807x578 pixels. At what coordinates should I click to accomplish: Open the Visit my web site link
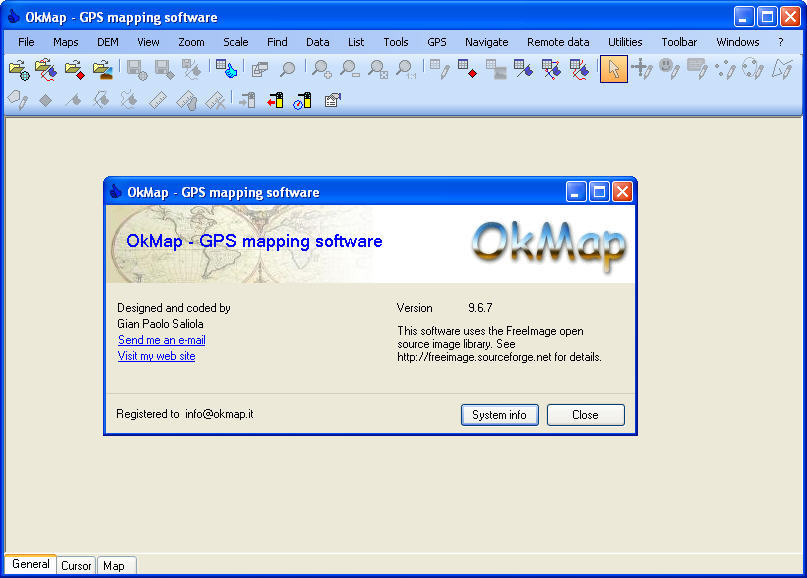(x=156, y=355)
